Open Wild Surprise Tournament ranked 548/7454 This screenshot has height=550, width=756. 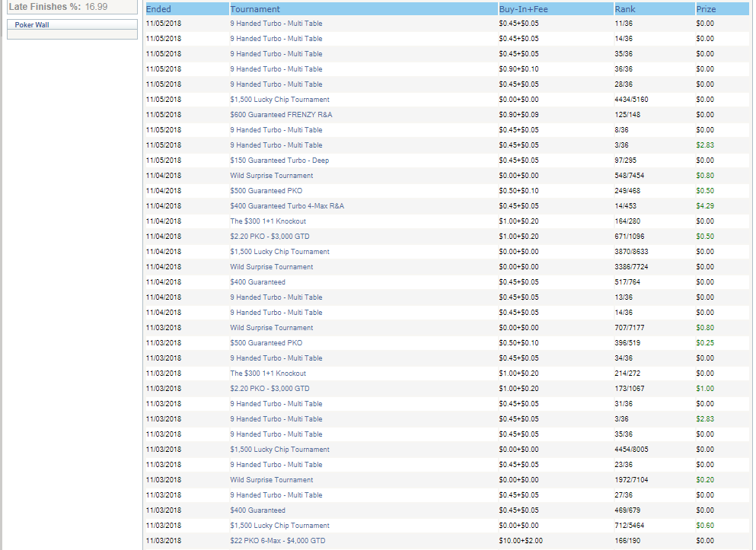[272, 176]
